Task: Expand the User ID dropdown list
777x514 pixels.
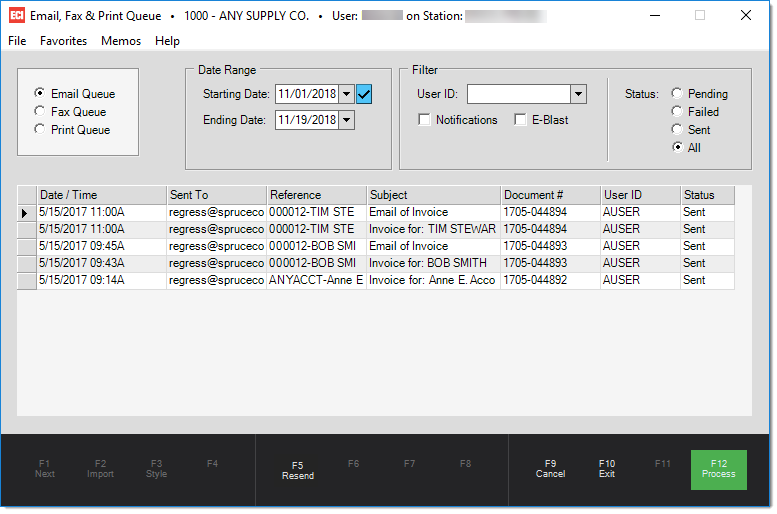Action: 578,94
